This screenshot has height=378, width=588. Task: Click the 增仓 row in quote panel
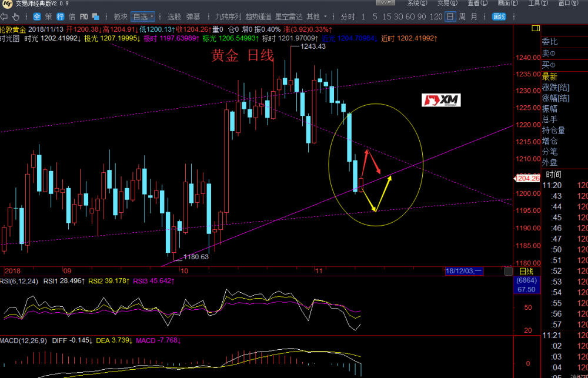[x=550, y=141]
